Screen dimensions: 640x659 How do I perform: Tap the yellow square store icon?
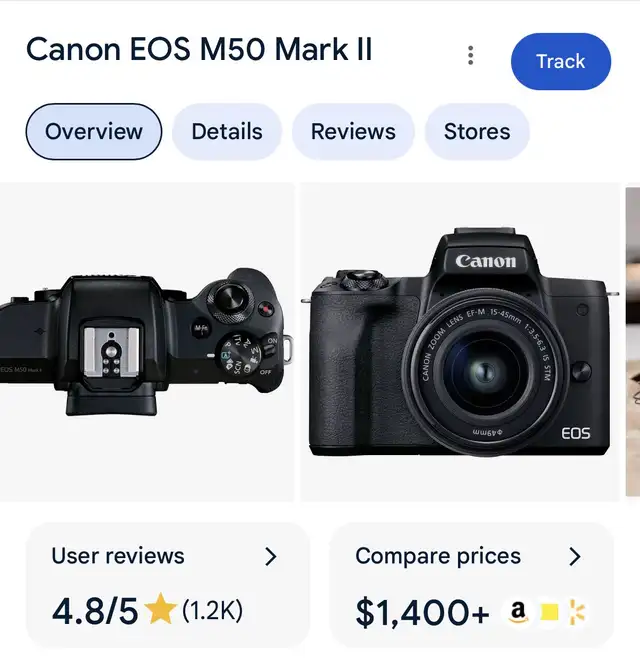(549, 612)
